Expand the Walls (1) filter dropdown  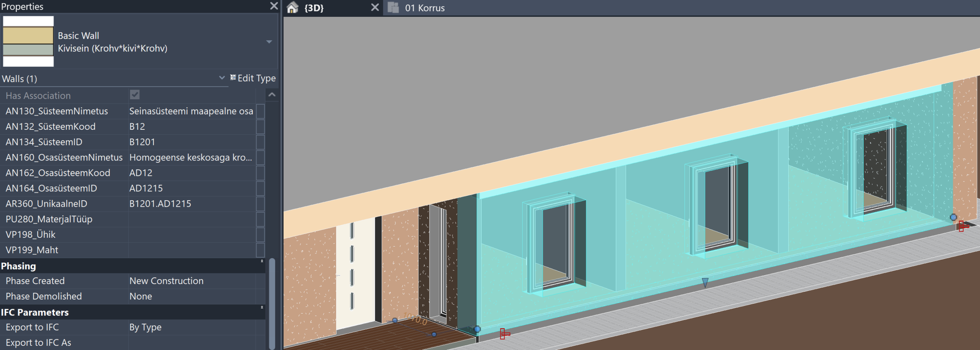222,78
